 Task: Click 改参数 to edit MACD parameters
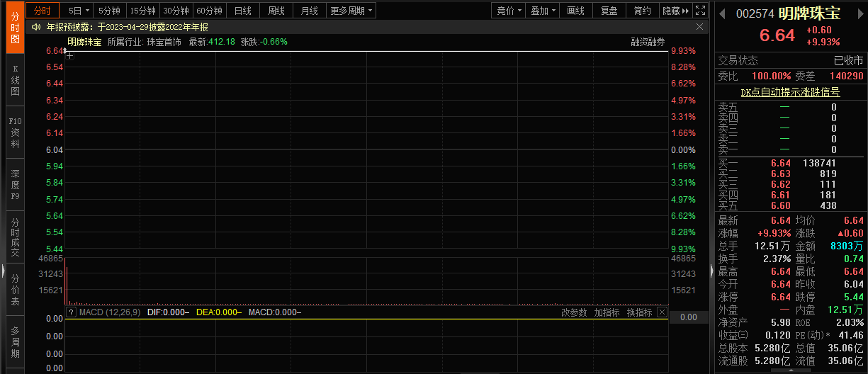click(574, 312)
